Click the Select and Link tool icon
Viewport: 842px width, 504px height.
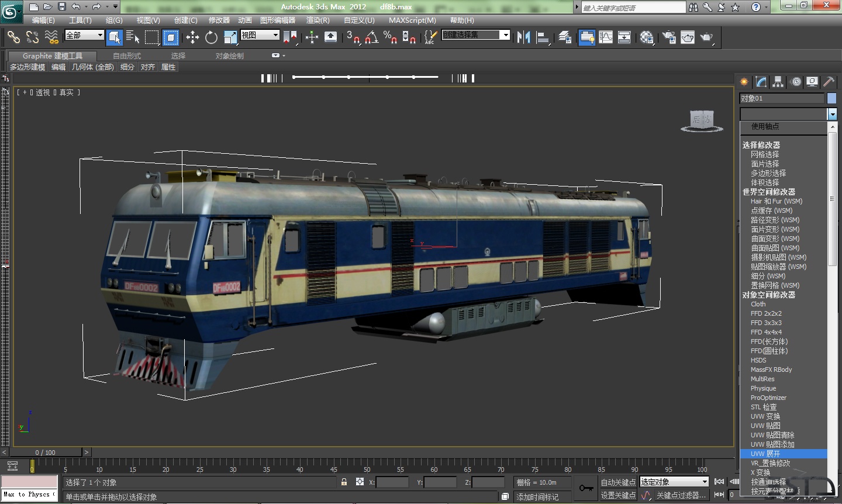pos(13,37)
